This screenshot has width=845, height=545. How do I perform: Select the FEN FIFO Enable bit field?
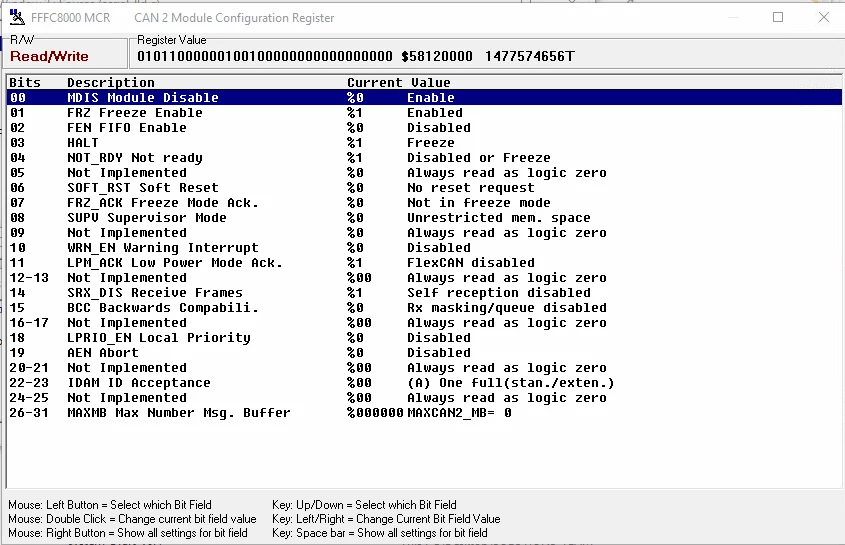coord(424,128)
